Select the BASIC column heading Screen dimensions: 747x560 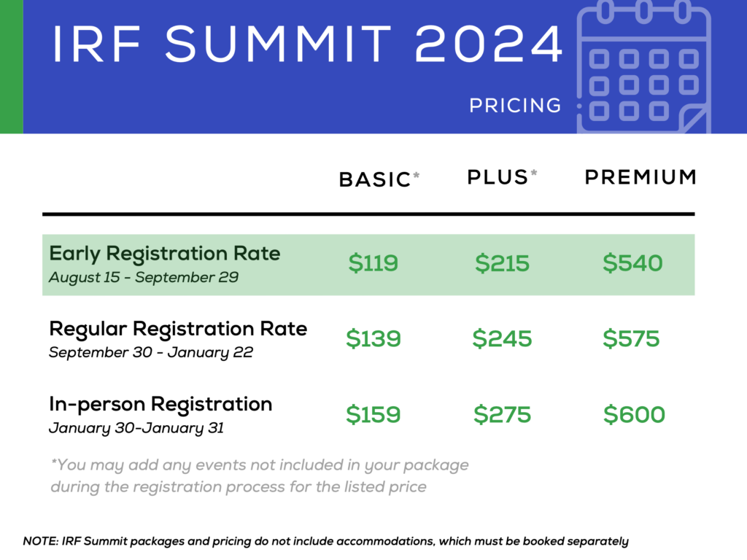[379, 179]
